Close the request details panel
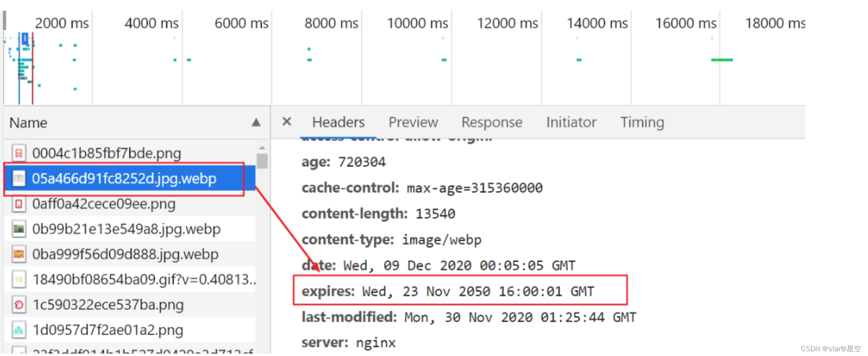Viewport: 868px width, 356px height. (287, 121)
